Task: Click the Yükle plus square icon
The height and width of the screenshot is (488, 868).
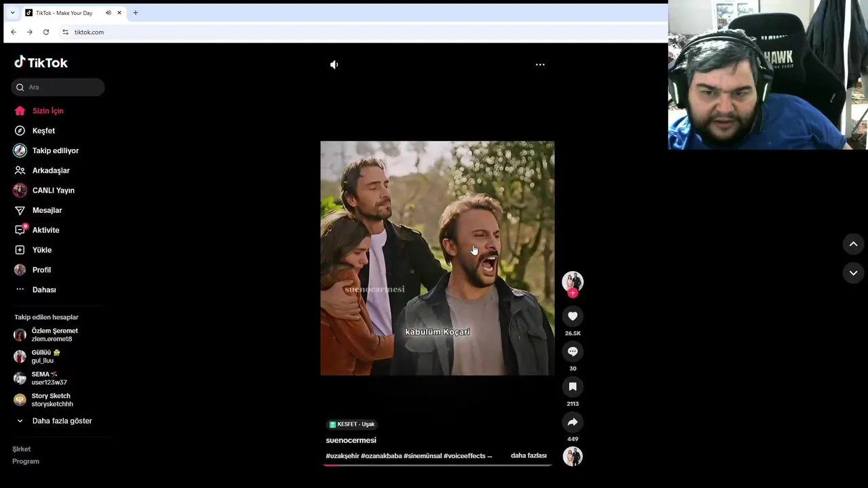Action: click(20, 250)
